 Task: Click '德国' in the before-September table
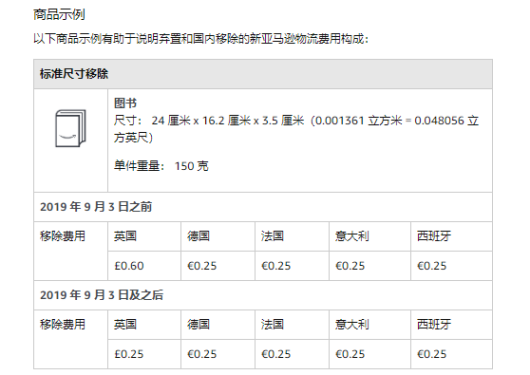click(x=199, y=236)
